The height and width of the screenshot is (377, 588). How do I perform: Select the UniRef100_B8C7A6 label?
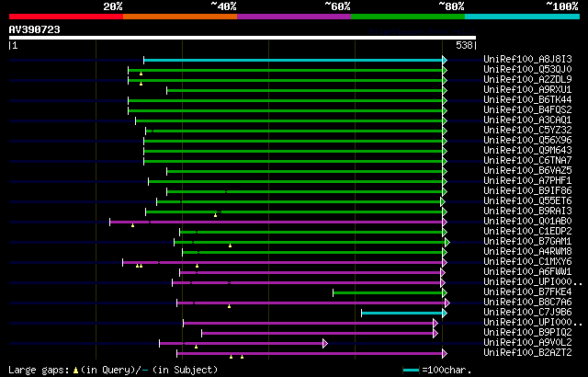[x=527, y=303]
